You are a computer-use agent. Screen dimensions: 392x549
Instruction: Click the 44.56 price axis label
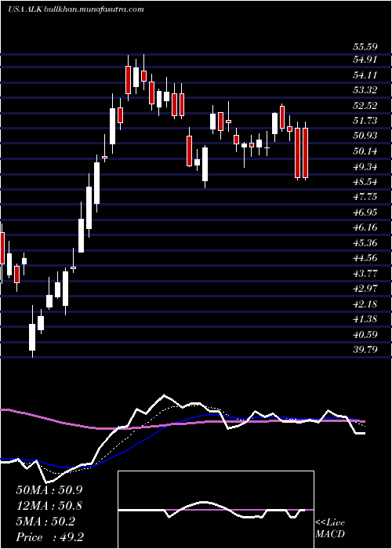(364, 258)
